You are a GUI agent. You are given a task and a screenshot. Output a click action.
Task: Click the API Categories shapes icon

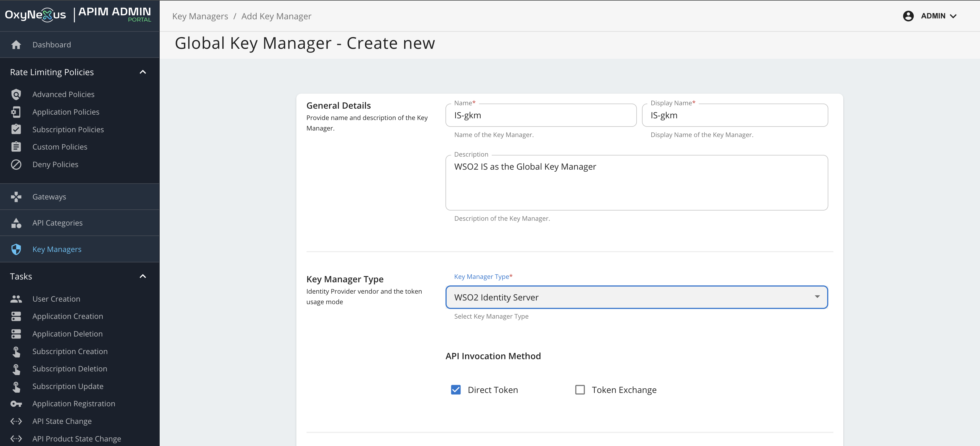16,223
